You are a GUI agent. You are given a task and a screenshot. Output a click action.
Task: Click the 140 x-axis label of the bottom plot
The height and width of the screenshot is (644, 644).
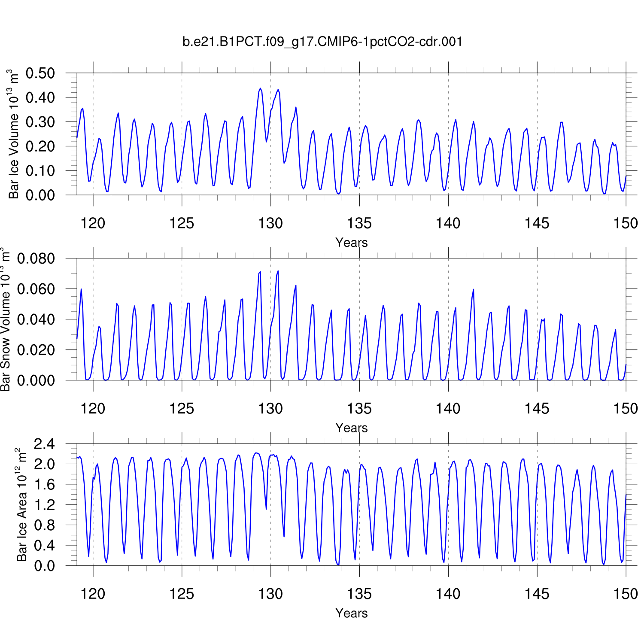coord(448,594)
